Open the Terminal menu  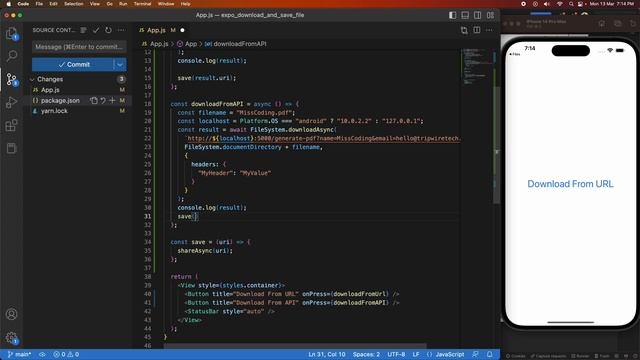point(142,4)
